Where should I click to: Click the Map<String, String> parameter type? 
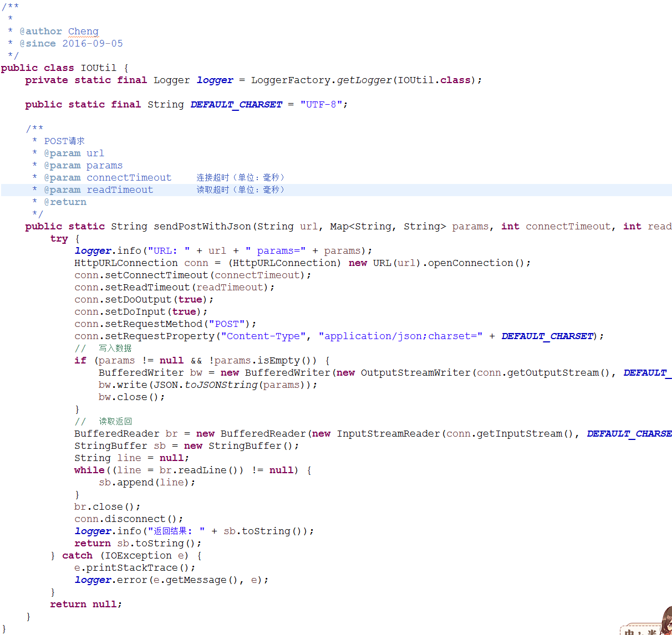tap(388, 227)
